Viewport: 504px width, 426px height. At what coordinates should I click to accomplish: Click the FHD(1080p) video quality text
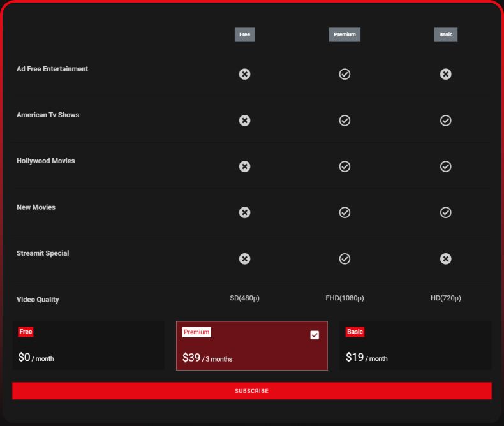click(x=345, y=298)
